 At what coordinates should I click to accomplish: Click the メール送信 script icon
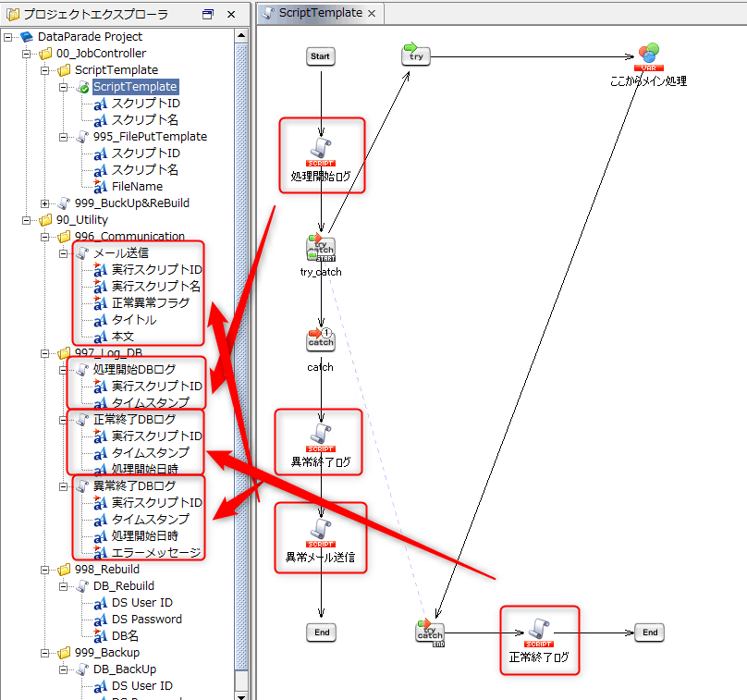coord(82,253)
